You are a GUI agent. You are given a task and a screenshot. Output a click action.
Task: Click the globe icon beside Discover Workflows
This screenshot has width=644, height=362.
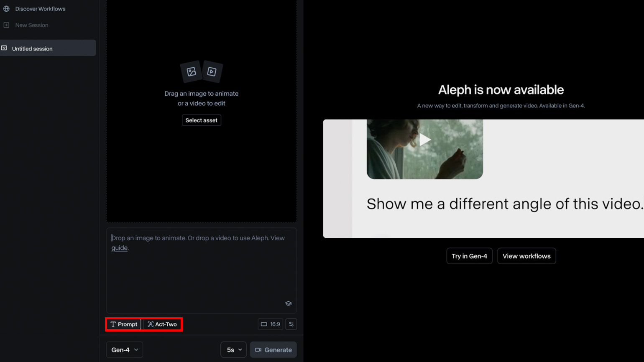click(6, 9)
